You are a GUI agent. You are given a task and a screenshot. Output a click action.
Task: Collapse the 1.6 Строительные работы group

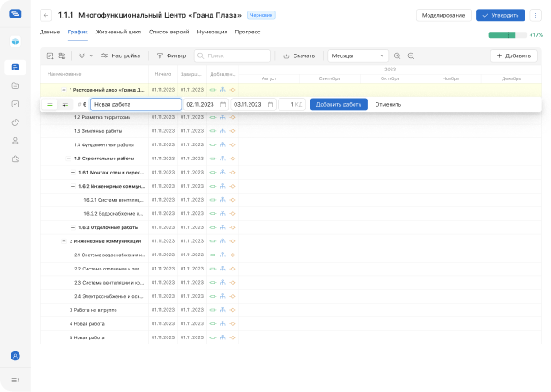coord(67,159)
